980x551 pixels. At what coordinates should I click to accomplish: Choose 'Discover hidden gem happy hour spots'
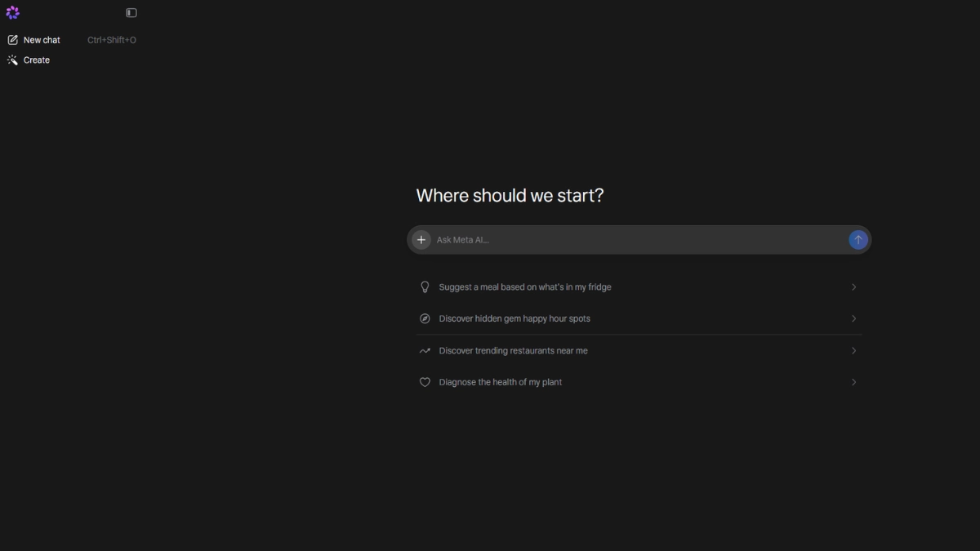click(514, 319)
